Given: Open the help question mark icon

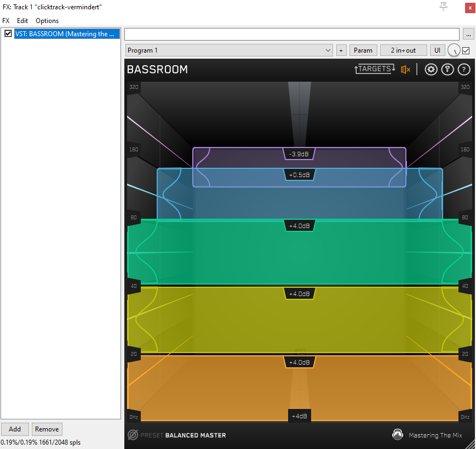Looking at the screenshot, I should [464, 70].
